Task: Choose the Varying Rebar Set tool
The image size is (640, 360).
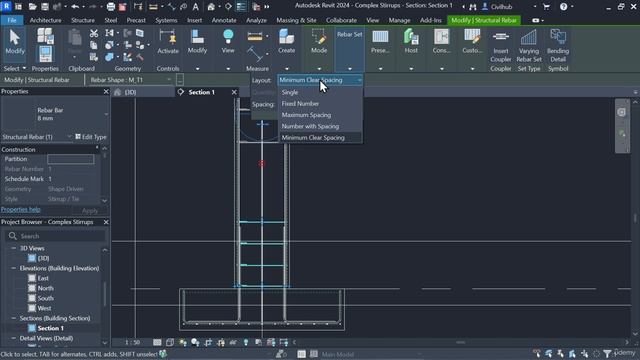Action: click(529, 46)
